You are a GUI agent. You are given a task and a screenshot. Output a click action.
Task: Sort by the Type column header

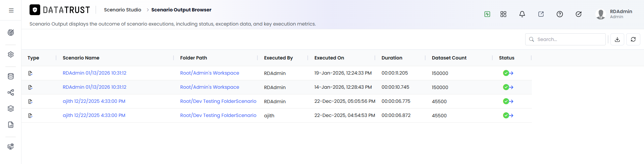[33, 58]
